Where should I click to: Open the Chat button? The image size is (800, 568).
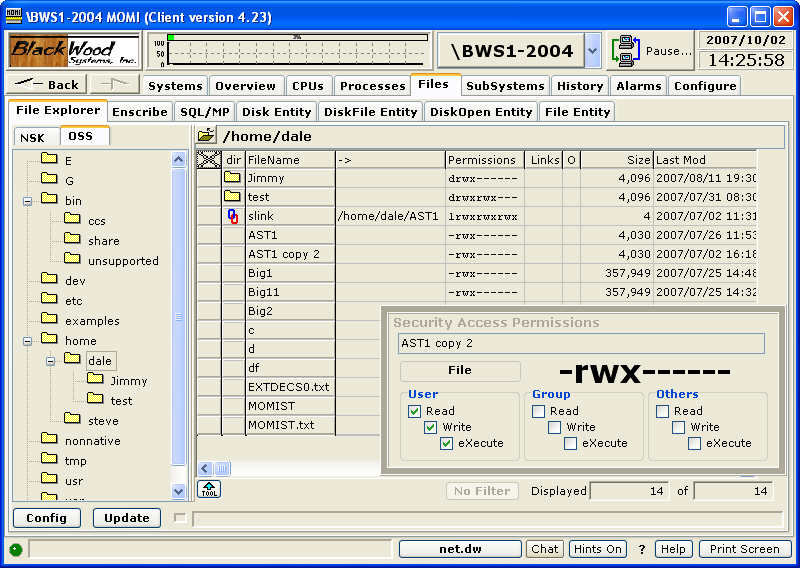tap(544, 549)
